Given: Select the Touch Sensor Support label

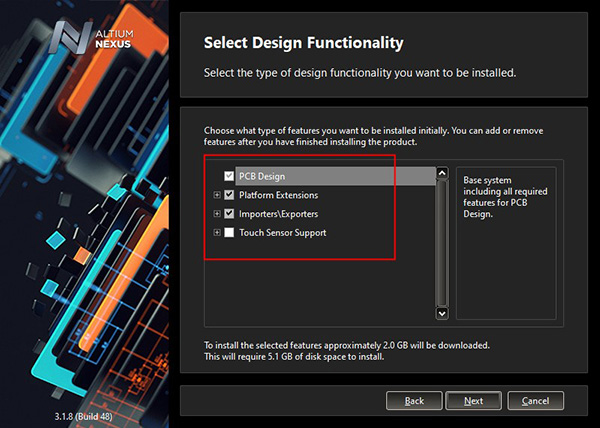Looking at the screenshot, I should pyautogui.click(x=282, y=233).
